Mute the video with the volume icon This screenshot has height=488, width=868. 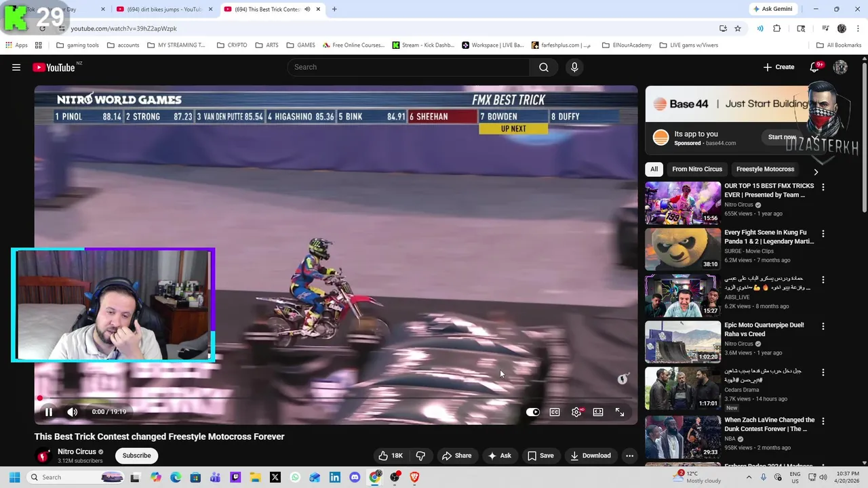(73, 412)
